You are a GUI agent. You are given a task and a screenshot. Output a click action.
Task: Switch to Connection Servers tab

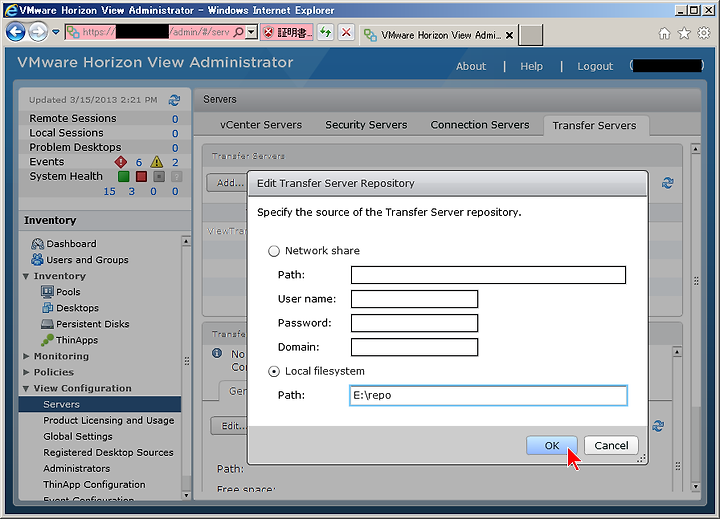pos(480,125)
